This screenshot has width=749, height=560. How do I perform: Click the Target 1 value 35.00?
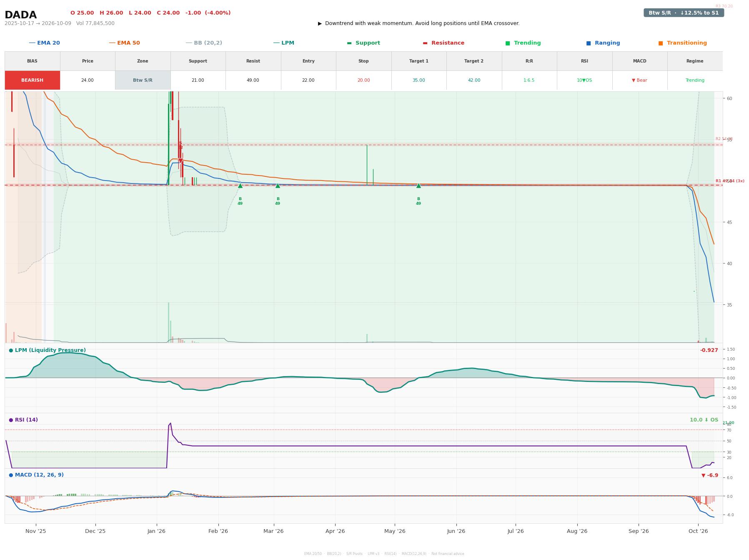pyautogui.click(x=419, y=80)
